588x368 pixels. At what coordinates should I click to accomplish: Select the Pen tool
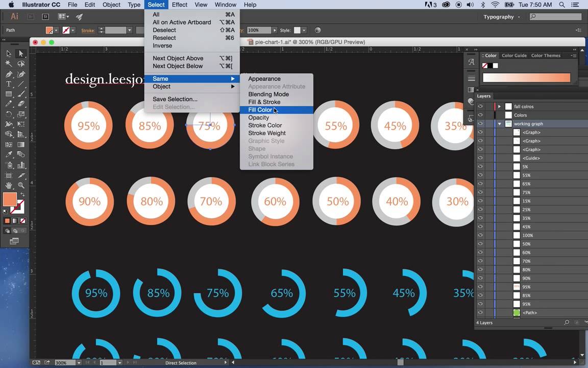point(9,74)
